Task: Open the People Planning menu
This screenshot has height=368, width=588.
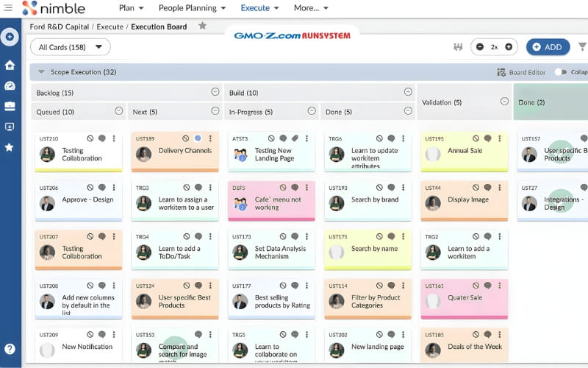Action: coord(192,8)
